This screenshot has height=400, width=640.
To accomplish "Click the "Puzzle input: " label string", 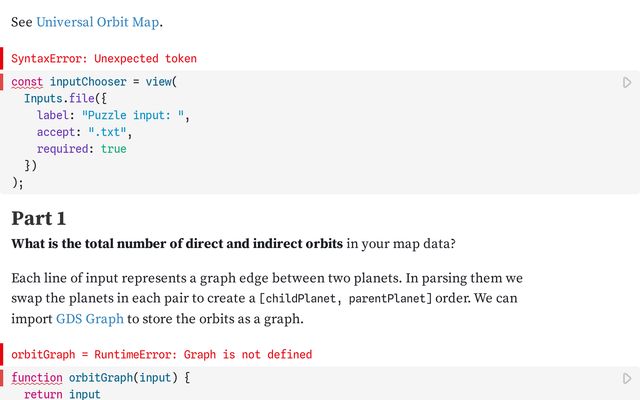I will (133, 116).
